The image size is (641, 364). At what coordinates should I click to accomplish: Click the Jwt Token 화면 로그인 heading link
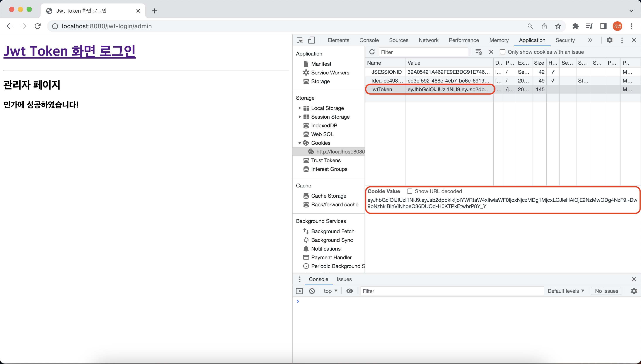[70, 51]
